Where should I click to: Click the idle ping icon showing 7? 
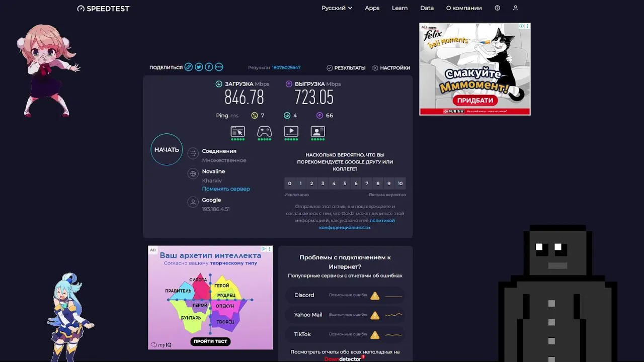tap(255, 115)
